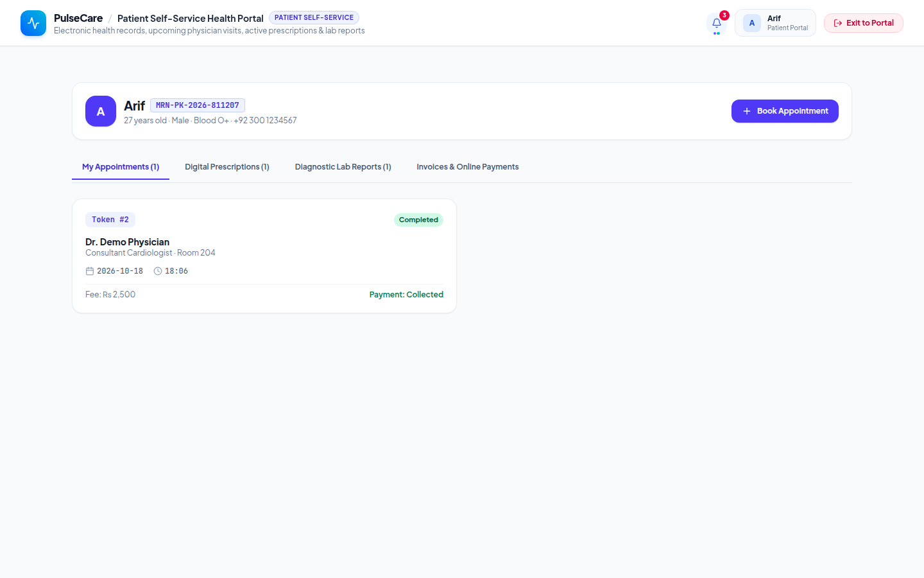Viewport: 924px width, 578px height.
Task: Click the Completed status badge
Action: point(418,220)
